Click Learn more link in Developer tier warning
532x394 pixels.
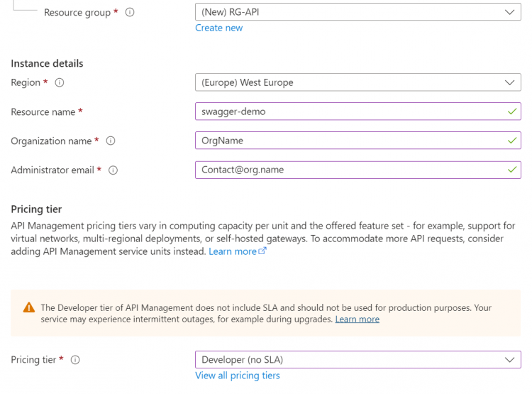[358, 319]
